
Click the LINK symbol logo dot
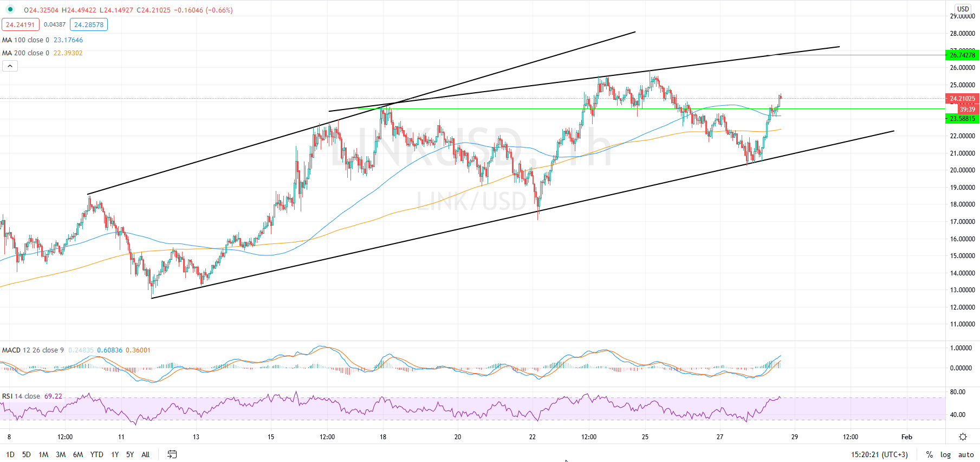tap(10, 10)
